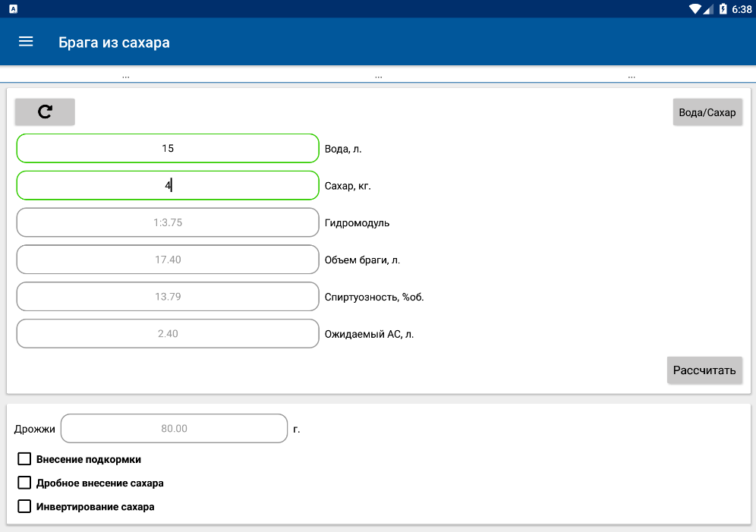Tap the keyboard notification icon in status bar
Image resolution: width=756 pixels, height=532 pixels.
coord(14,8)
